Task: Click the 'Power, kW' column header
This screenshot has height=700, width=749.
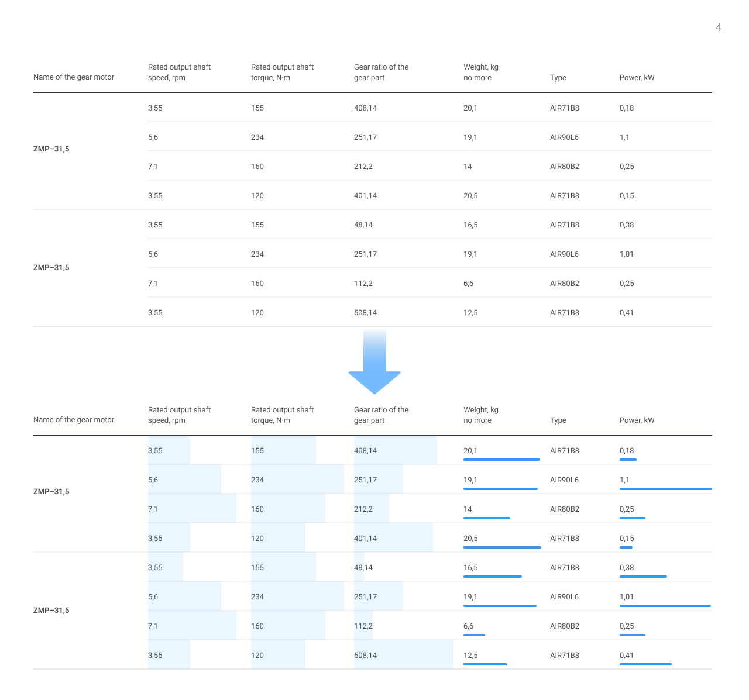Action: (x=637, y=77)
